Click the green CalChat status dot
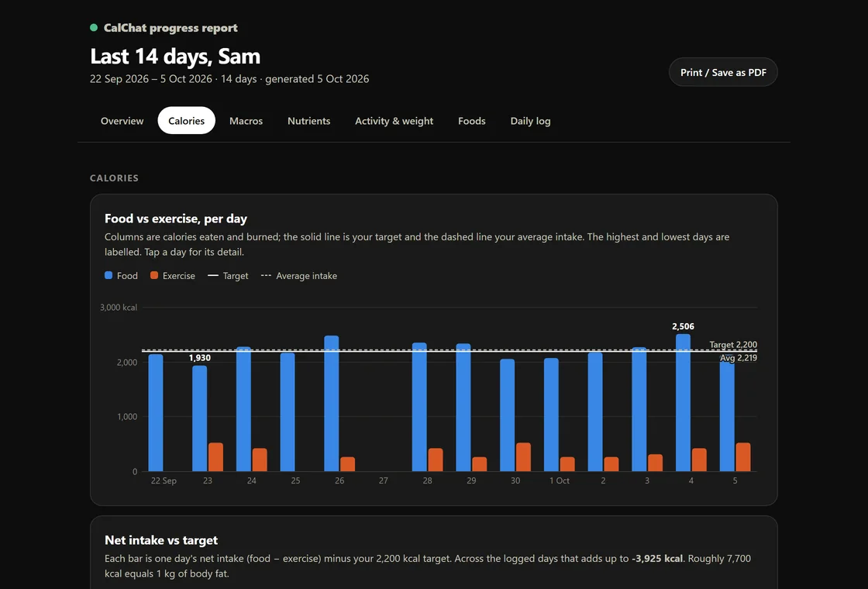 94,28
